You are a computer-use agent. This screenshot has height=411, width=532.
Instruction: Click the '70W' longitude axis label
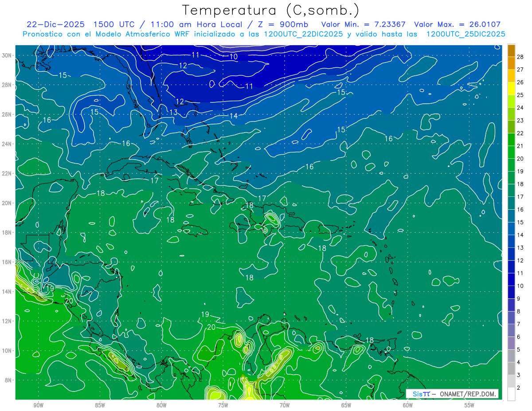click(285, 405)
